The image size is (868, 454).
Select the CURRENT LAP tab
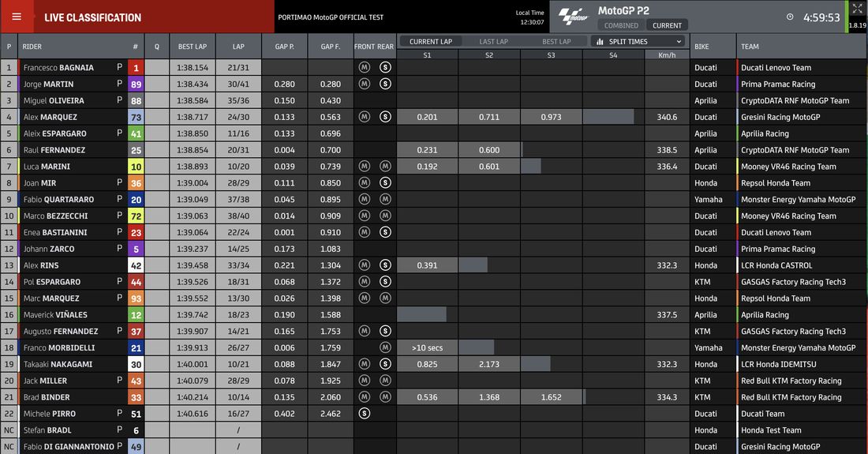(431, 42)
